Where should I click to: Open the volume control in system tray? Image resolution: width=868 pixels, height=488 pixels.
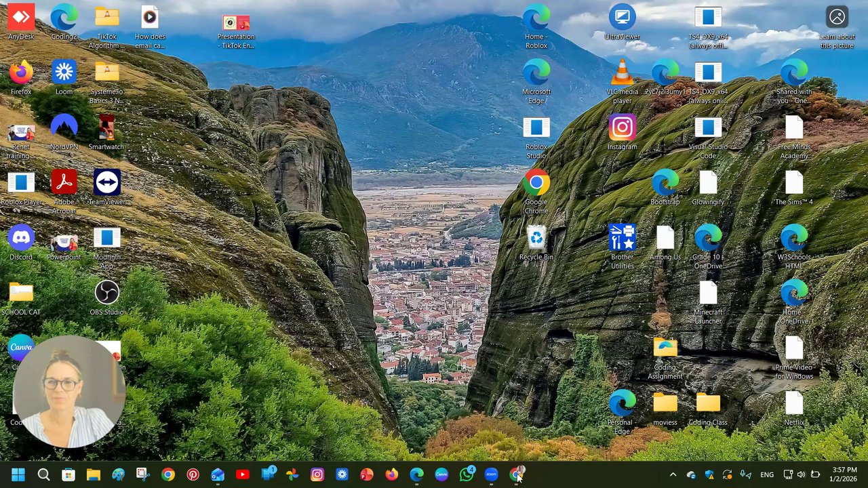click(802, 474)
